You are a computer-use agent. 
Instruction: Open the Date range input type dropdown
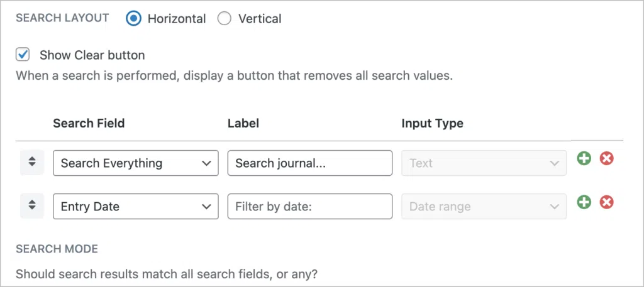click(x=484, y=206)
